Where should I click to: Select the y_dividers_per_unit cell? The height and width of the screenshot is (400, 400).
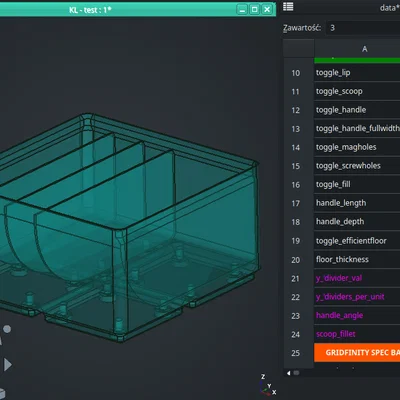point(357,297)
